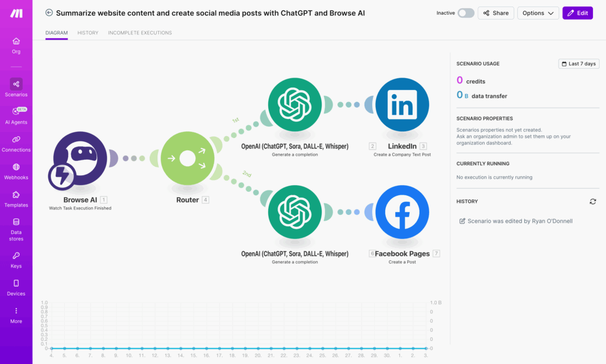Click the '0 credits' usage value
The image size is (606, 364).
click(470, 80)
